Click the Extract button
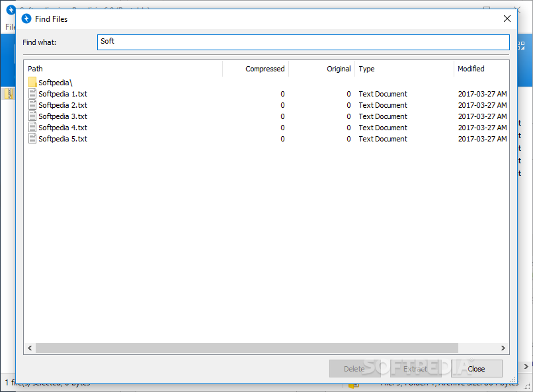 pyautogui.click(x=415, y=369)
